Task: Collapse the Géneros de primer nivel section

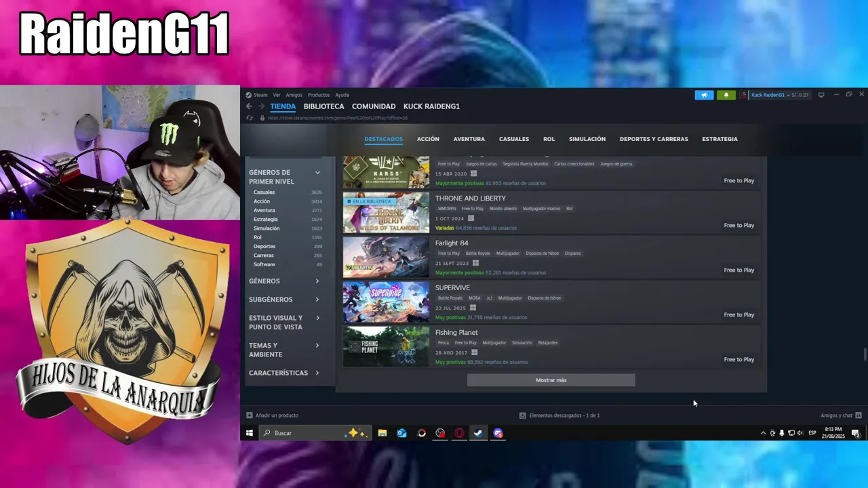Action: (x=317, y=173)
